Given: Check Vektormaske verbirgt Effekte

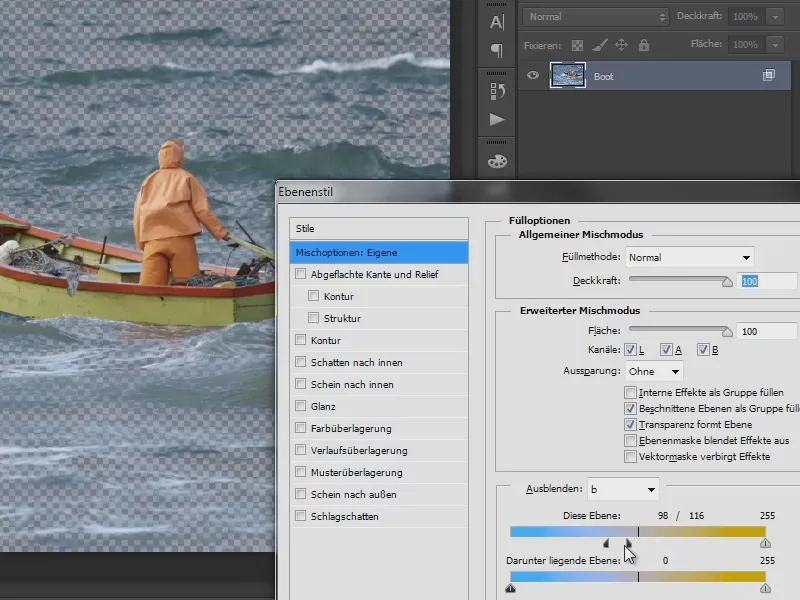Looking at the screenshot, I should tap(631, 456).
